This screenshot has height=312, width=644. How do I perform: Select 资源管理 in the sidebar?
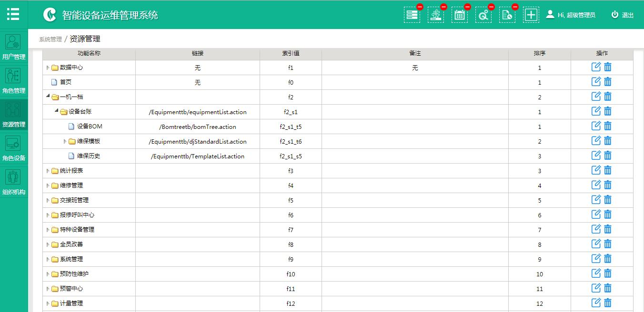[x=14, y=115]
